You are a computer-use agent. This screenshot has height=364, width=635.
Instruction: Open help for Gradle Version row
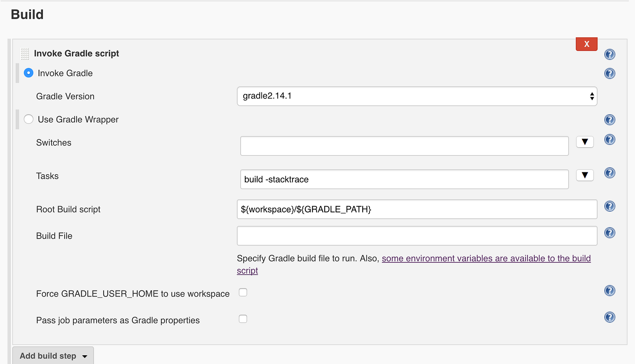click(610, 73)
